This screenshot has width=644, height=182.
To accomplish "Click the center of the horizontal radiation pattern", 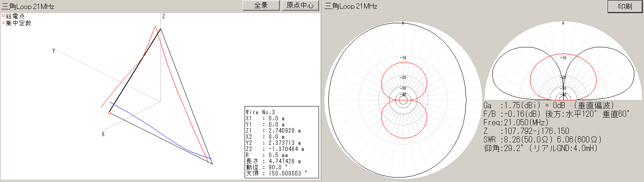I will [x=403, y=100].
